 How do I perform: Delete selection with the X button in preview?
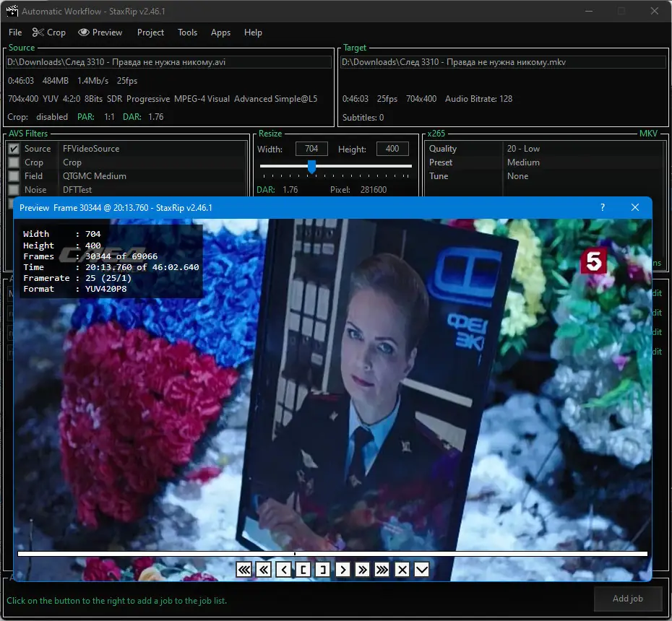coord(402,570)
